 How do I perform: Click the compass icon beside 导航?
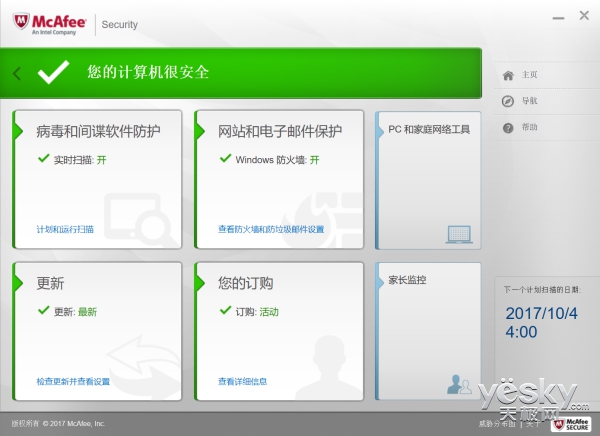508,101
